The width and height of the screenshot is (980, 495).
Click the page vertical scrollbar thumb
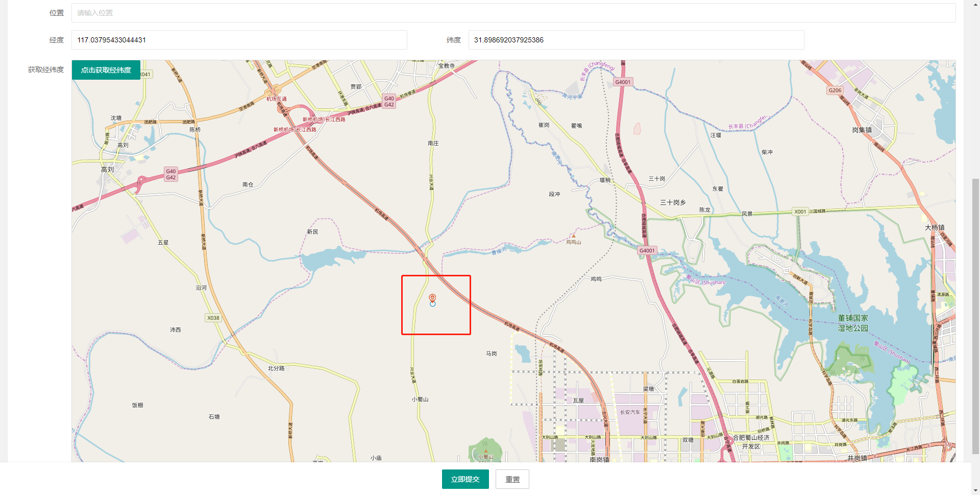click(975, 316)
